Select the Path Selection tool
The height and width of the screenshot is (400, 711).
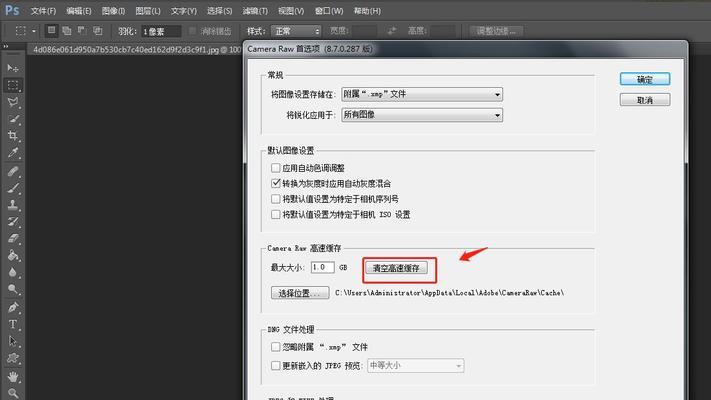tap(13, 341)
